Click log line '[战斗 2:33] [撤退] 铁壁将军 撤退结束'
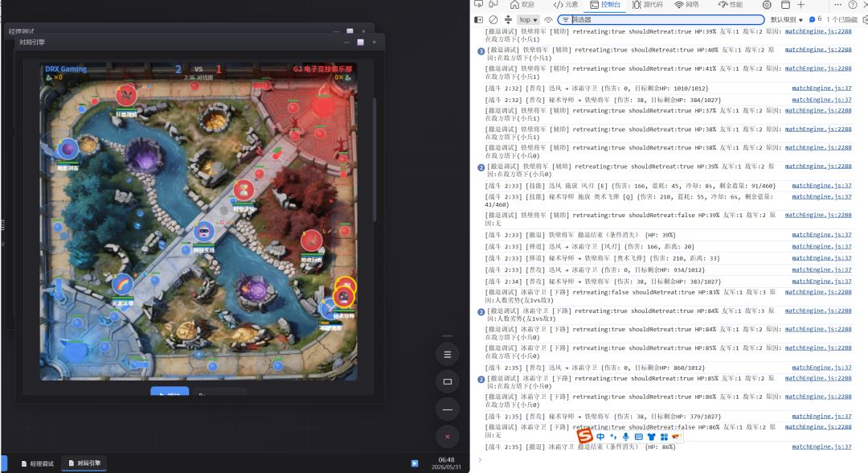 pos(580,235)
